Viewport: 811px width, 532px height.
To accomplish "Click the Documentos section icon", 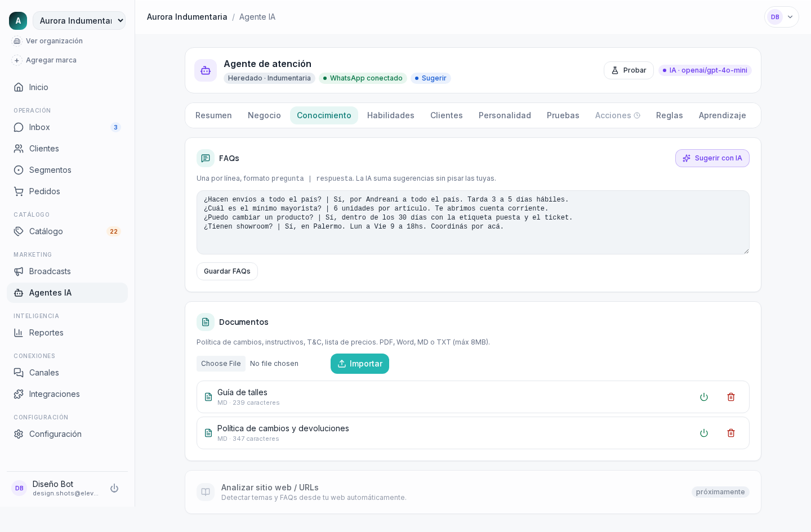I will 206,322.
